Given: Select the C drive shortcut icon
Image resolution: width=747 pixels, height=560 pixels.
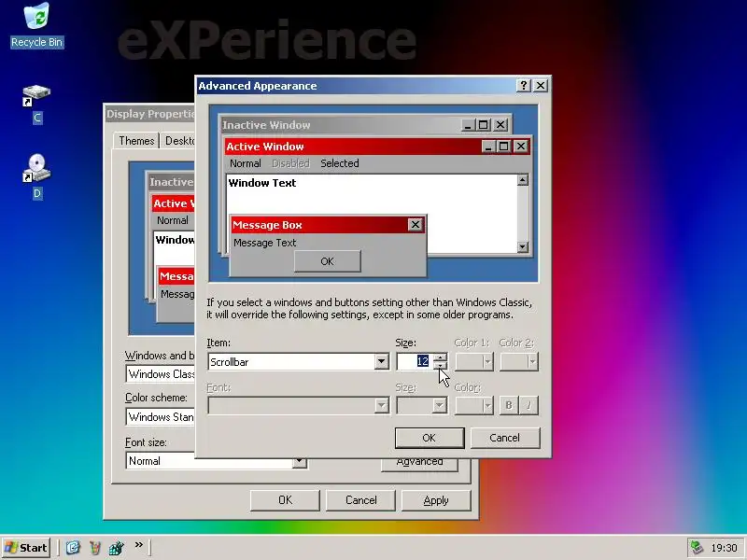Looking at the screenshot, I should coord(36,104).
